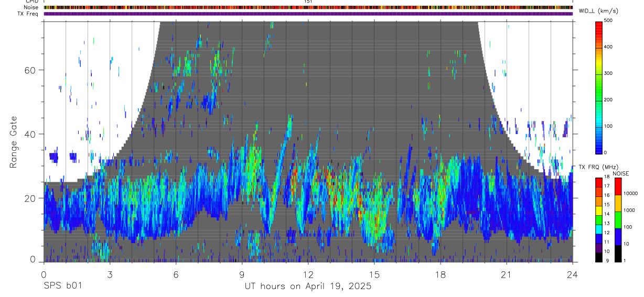Click the "Noise" row label at top left
644x297 pixels.
30,8
